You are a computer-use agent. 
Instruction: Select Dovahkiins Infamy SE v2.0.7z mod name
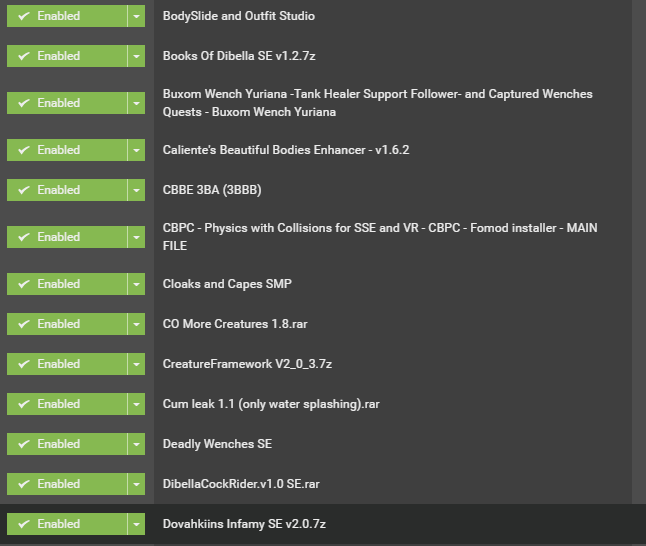click(244, 524)
